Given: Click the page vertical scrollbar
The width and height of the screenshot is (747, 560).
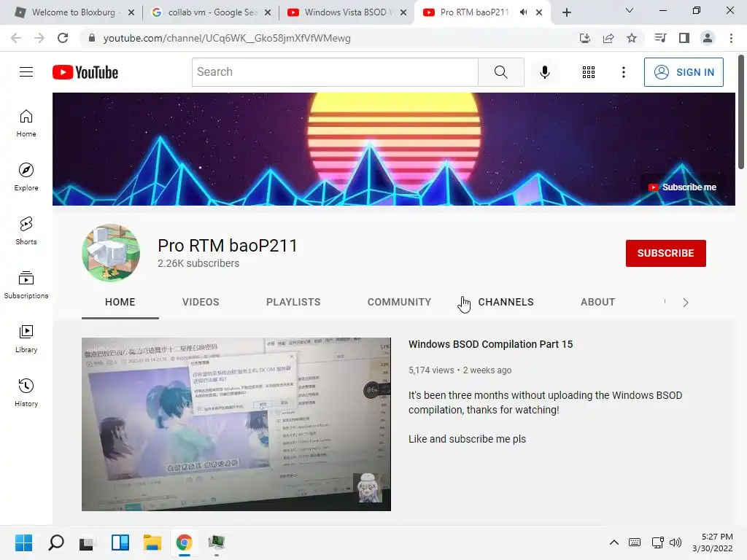Looking at the screenshot, I should click(741, 112).
